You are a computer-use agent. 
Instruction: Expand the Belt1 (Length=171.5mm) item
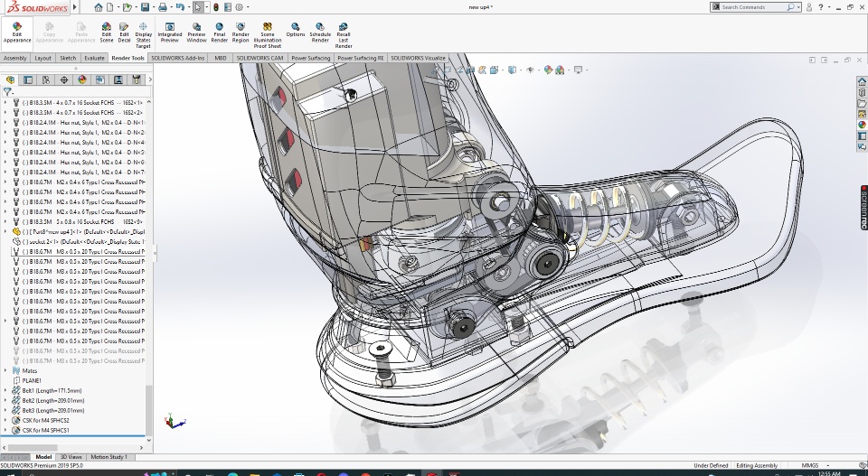tap(5, 390)
